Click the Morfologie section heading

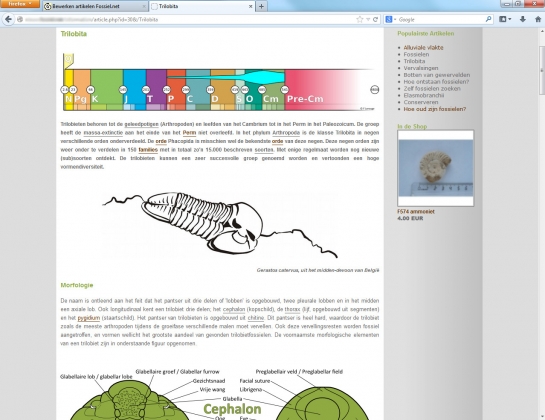(77, 285)
